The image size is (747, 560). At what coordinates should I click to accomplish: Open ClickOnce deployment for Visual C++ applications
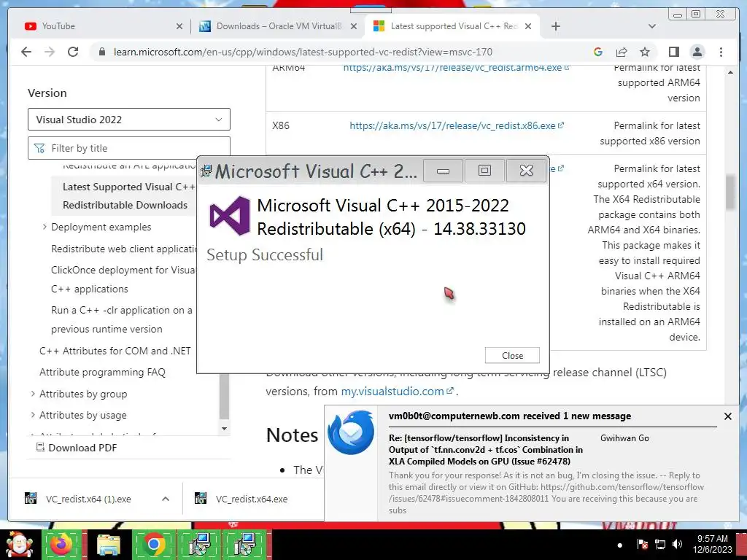click(123, 279)
